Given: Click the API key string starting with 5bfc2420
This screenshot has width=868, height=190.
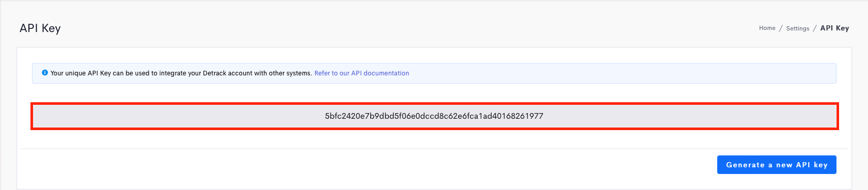Looking at the screenshot, I should [434, 116].
